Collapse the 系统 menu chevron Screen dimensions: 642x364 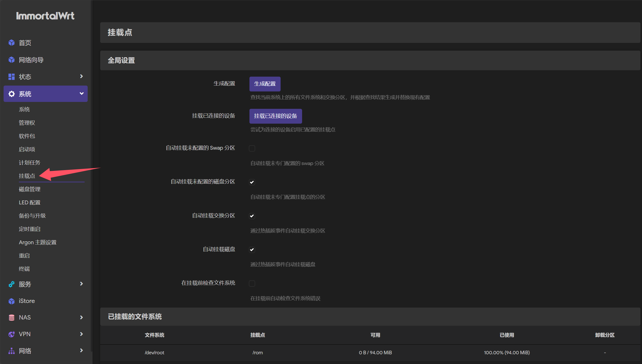(82, 93)
